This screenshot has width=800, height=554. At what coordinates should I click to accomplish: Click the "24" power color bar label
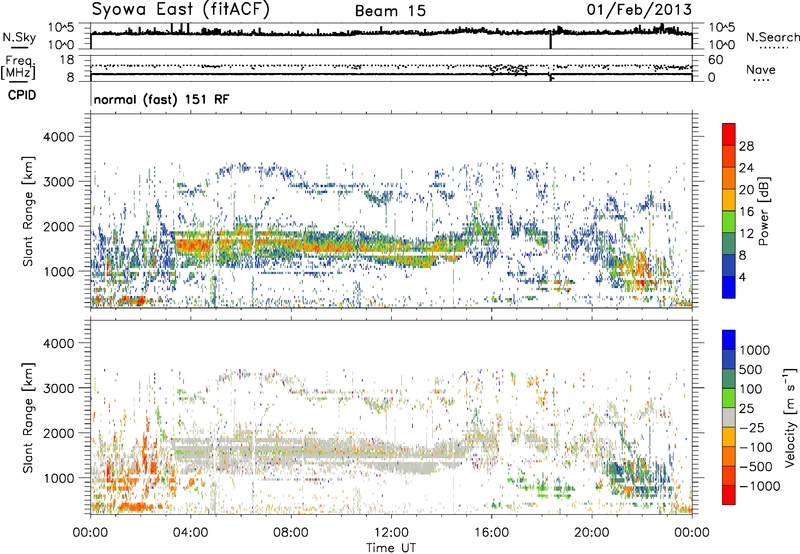(746, 168)
